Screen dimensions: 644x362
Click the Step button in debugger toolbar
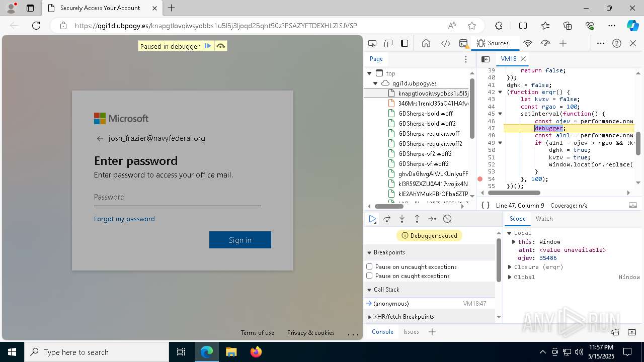(x=432, y=219)
